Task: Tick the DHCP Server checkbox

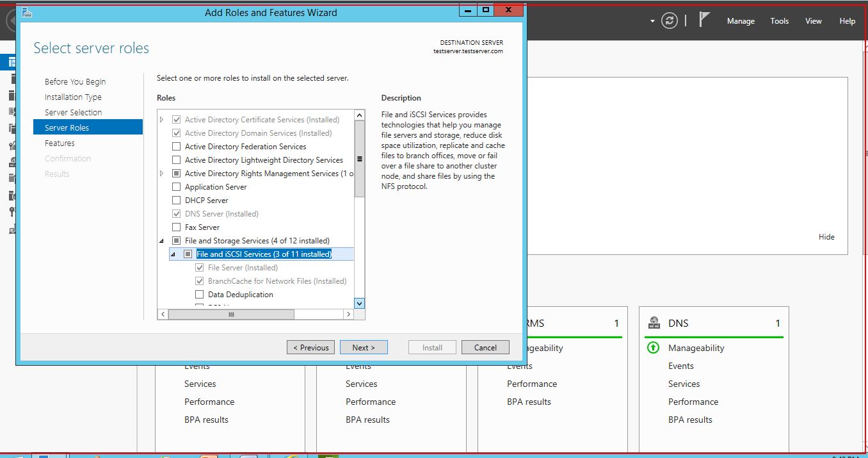Action: pos(177,200)
